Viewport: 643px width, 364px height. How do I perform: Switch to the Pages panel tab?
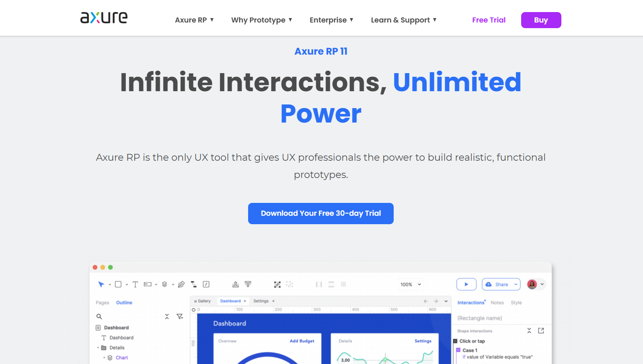coord(103,303)
